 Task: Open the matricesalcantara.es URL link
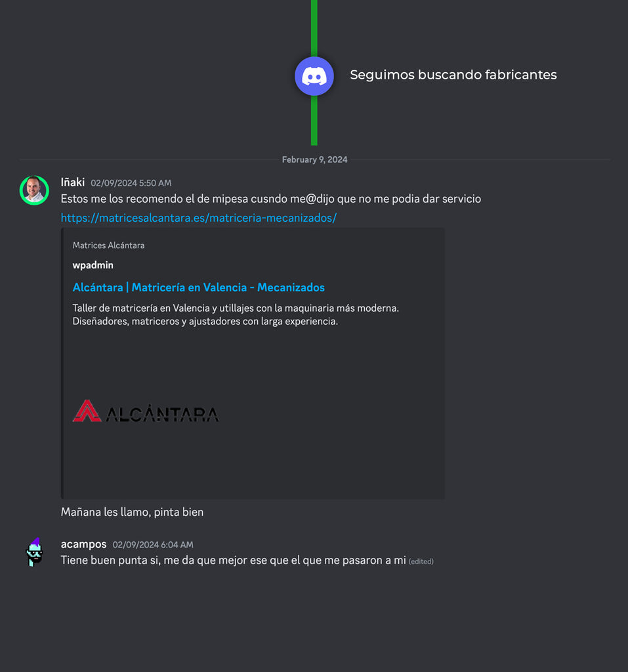198,218
